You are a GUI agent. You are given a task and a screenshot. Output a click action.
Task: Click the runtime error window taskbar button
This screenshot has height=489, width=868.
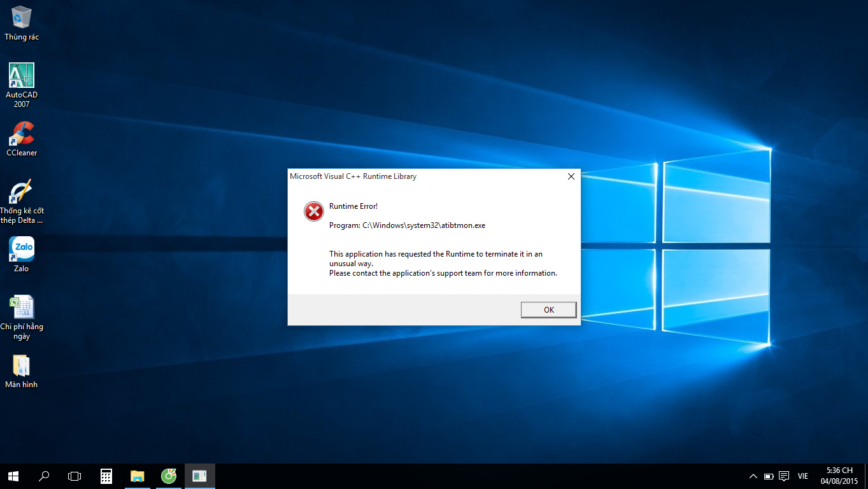[x=199, y=476]
